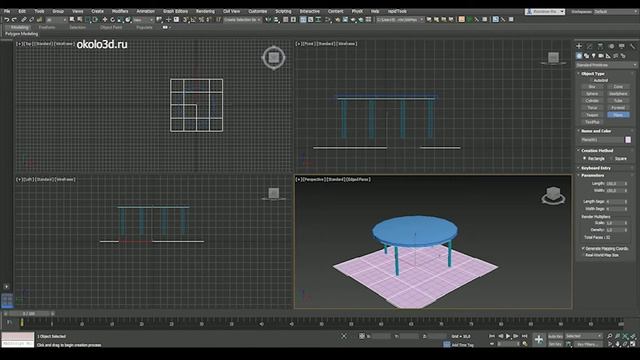
Task: Select the Select and Move tool
Action: pyautogui.click(x=105, y=20)
